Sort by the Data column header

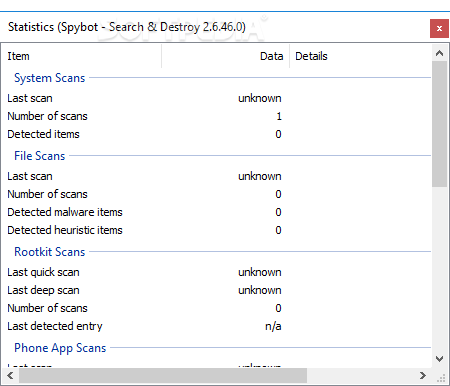coord(226,56)
